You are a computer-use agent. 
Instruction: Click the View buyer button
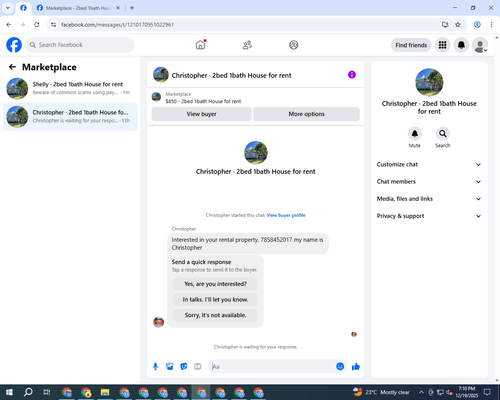coord(201,114)
